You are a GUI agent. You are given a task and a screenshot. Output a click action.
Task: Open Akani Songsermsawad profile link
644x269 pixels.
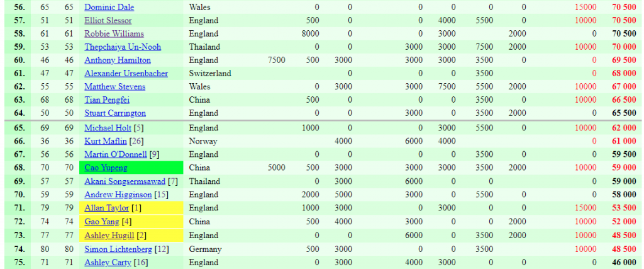[x=125, y=181]
